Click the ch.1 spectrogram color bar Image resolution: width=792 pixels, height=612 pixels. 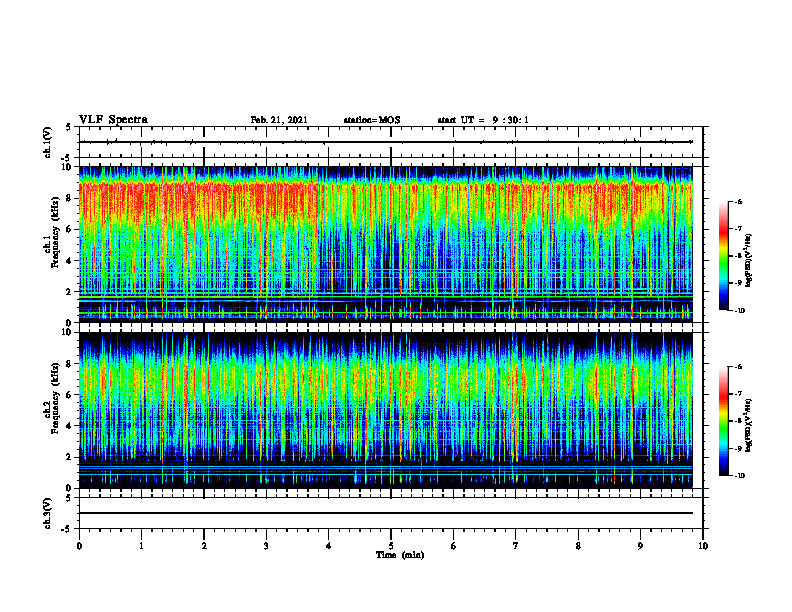click(x=723, y=256)
